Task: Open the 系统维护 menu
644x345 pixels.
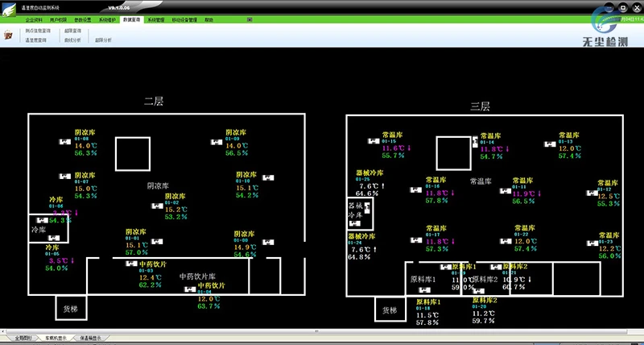Action: [x=108, y=18]
